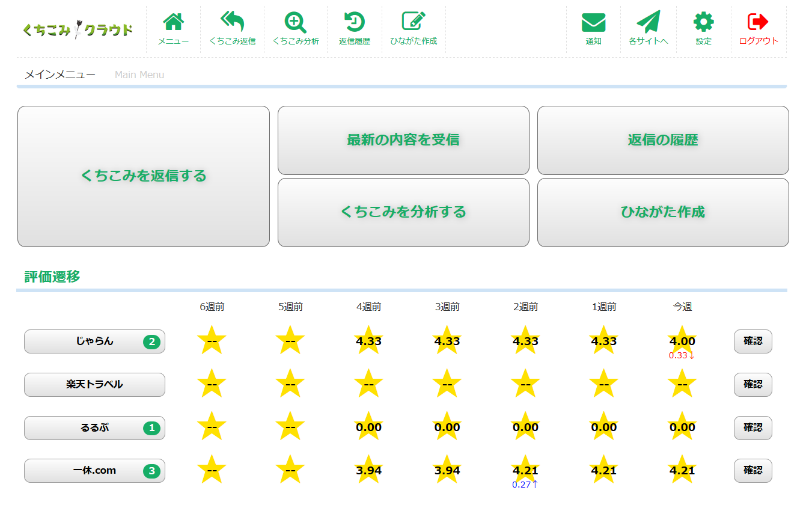Select the 楽天トラベル site button
Image resolution: width=812 pixels, height=508 pixels.
tap(94, 385)
